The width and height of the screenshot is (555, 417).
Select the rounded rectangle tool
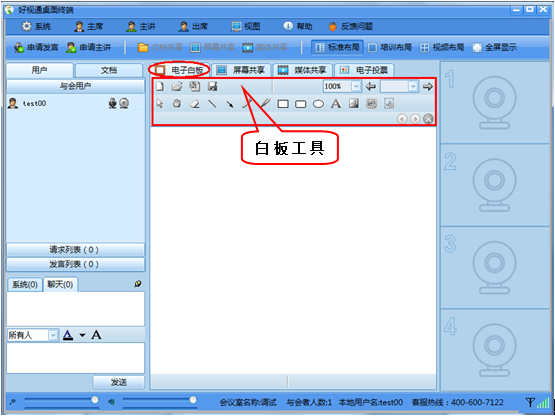(301, 104)
